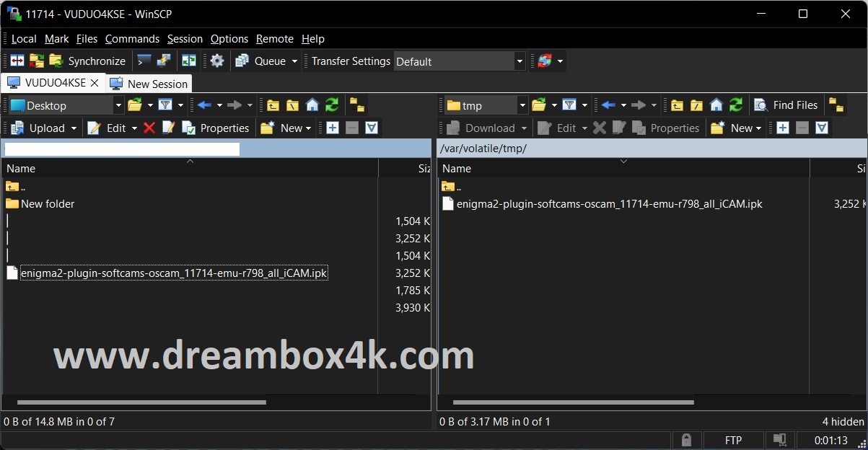Open the Help menu
Viewport: 868px width, 450px height.
(313, 39)
